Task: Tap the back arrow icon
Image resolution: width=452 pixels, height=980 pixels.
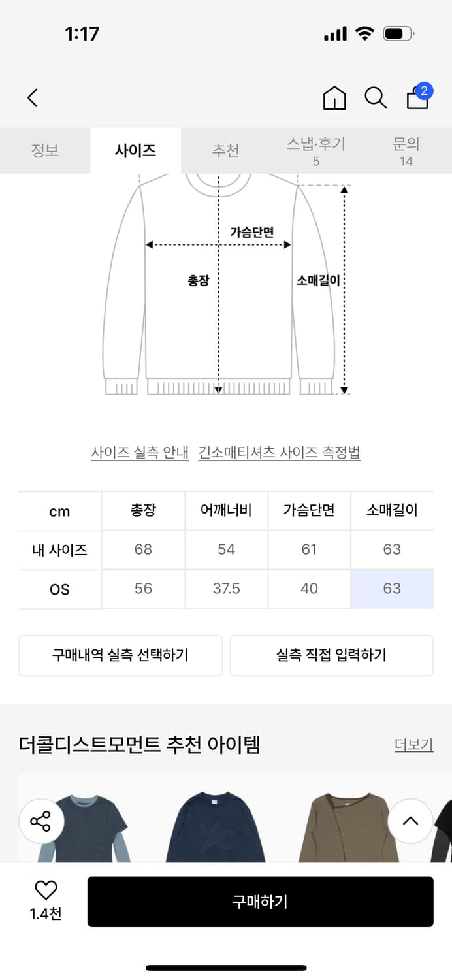Action: [x=33, y=97]
